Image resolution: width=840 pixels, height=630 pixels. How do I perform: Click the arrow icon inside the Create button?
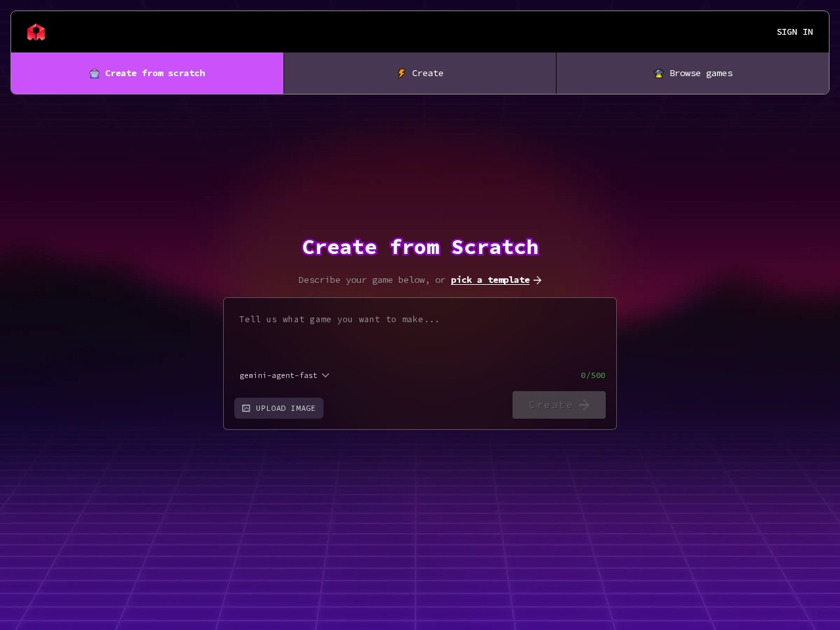[x=584, y=405]
